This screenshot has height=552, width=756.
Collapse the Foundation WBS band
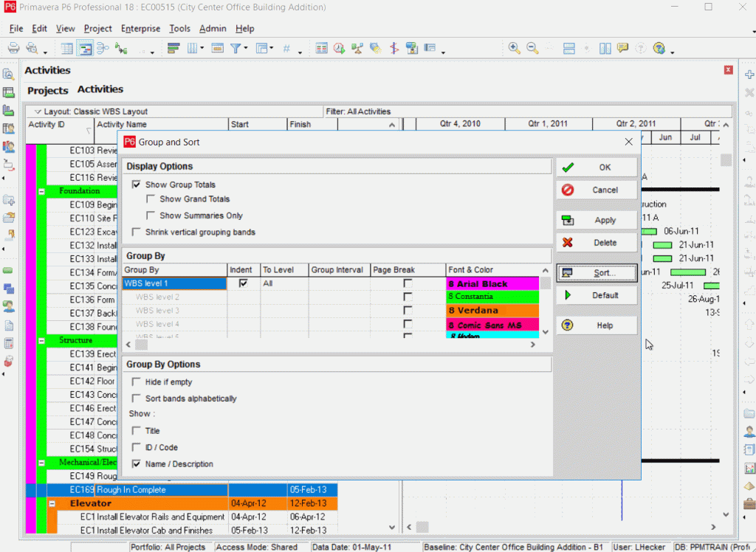coord(41,191)
